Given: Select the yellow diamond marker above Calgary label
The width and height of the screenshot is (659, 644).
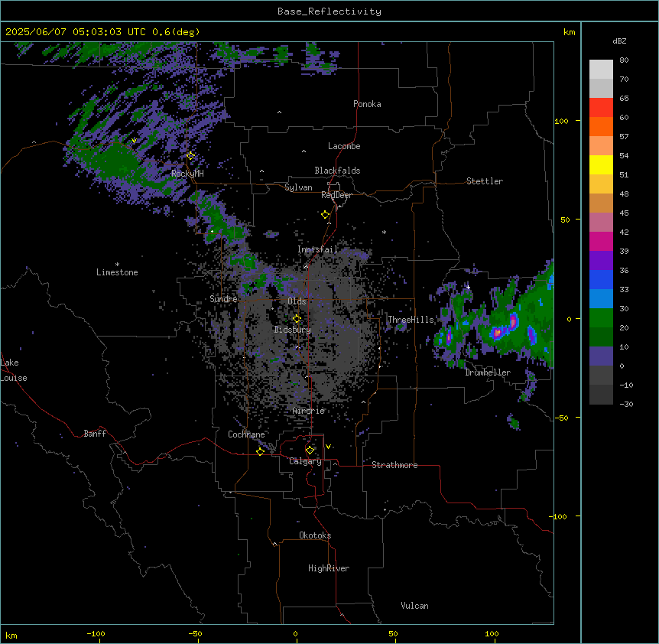Looking at the screenshot, I should pos(310,450).
